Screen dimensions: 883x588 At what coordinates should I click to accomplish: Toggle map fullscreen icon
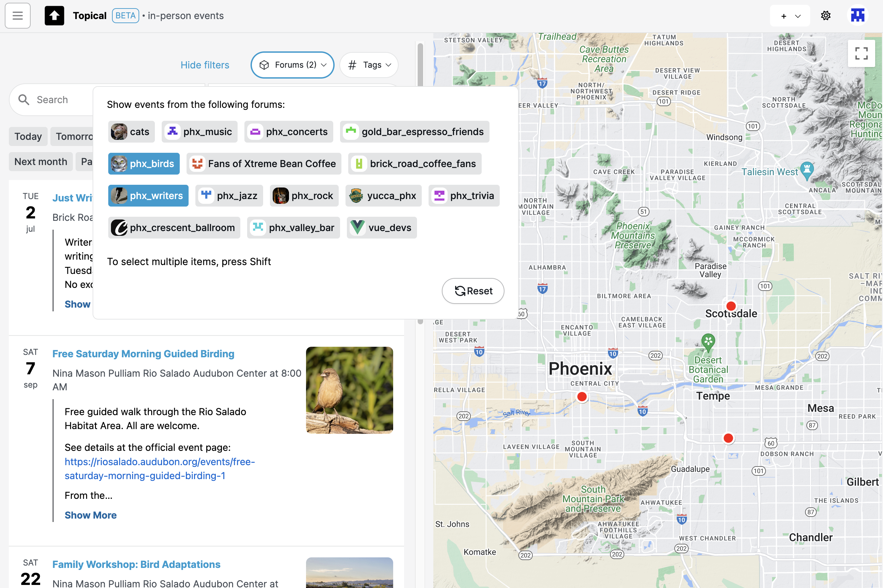pos(861,53)
